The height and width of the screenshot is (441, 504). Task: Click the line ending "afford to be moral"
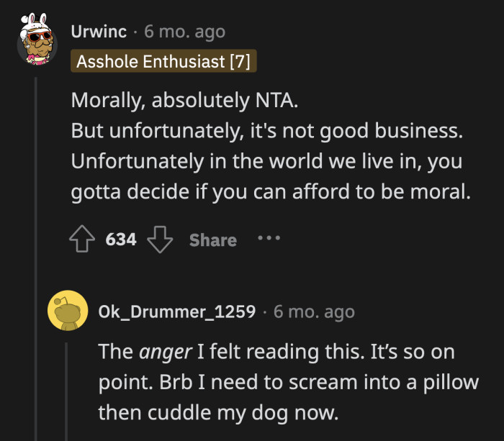click(271, 193)
